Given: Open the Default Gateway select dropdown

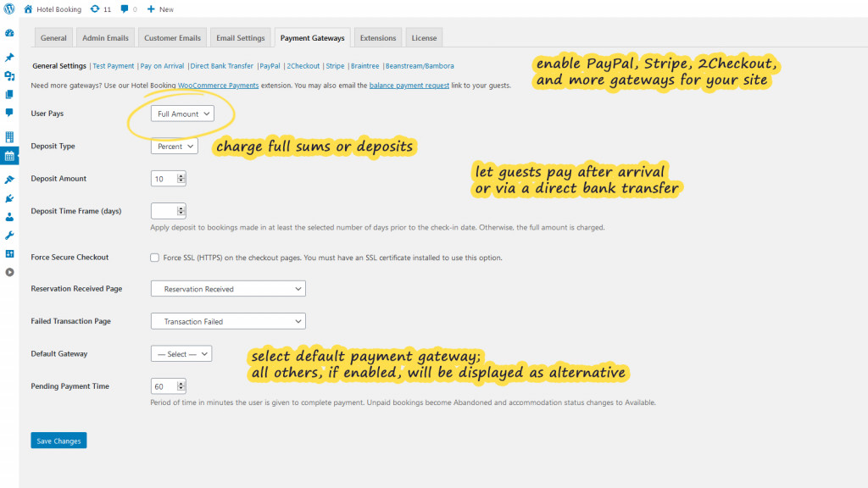Looking at the screenshot, I should click(x=181, y=353).
